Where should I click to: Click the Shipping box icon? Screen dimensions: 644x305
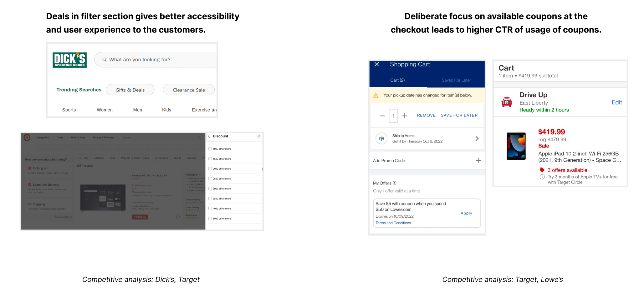[x=29, y=204]
